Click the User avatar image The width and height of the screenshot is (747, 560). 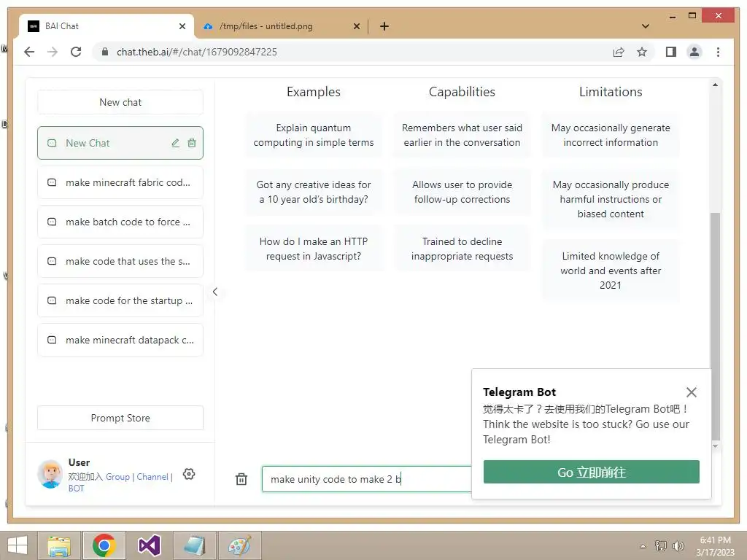[50, 474]
